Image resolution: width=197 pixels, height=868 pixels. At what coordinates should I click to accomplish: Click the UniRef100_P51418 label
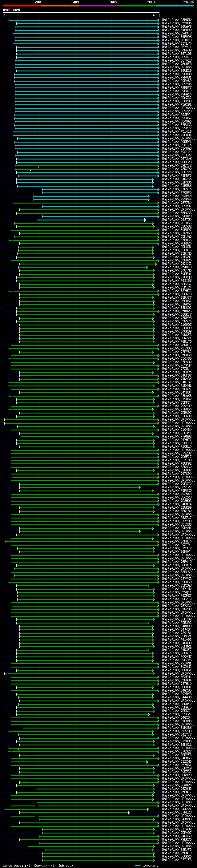176,132
